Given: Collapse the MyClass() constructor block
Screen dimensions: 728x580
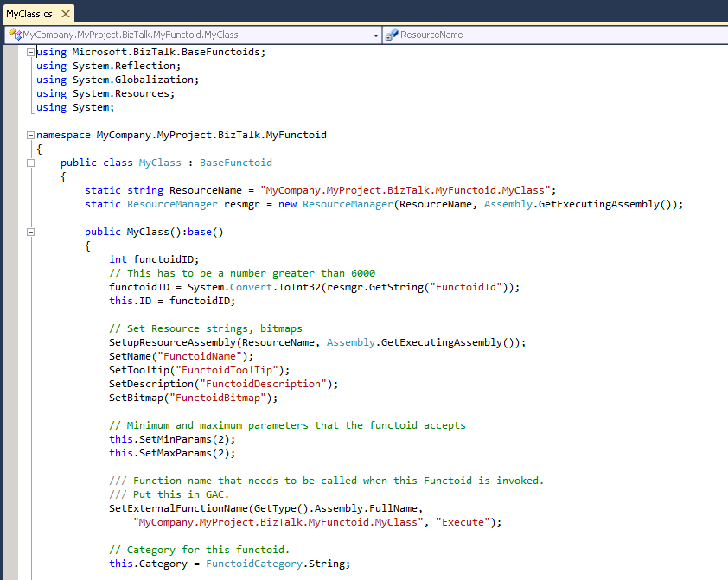Looking at the screenshot, I should (x=31, y=232).
